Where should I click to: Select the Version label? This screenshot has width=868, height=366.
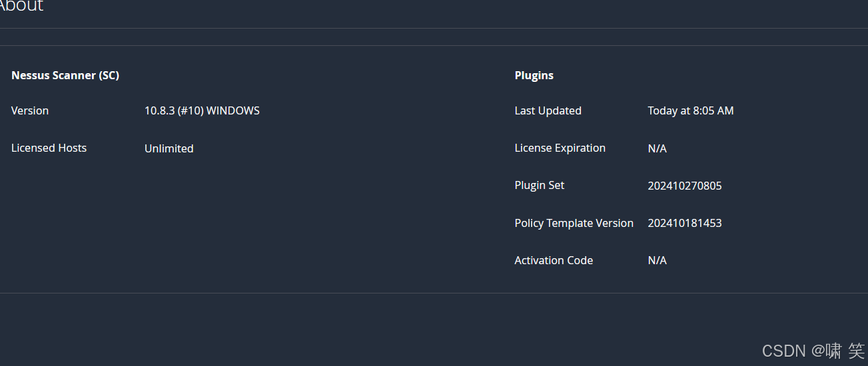pos(30,111)
